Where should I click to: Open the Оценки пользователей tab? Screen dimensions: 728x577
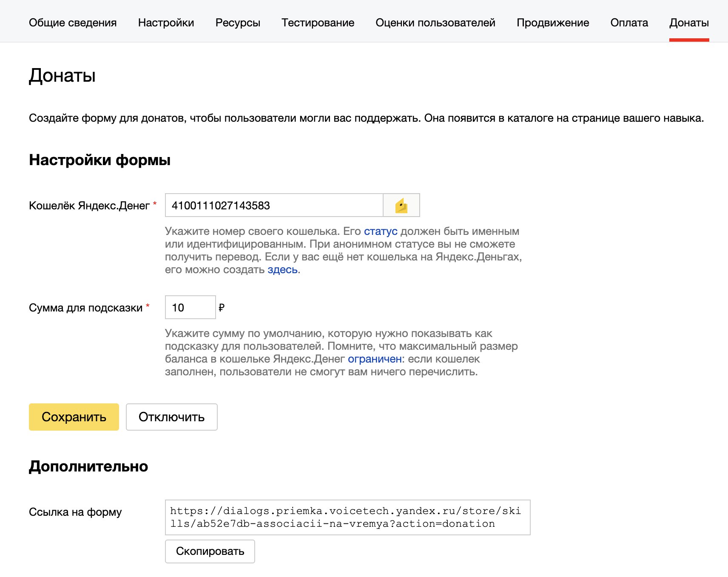coord(435,23)
